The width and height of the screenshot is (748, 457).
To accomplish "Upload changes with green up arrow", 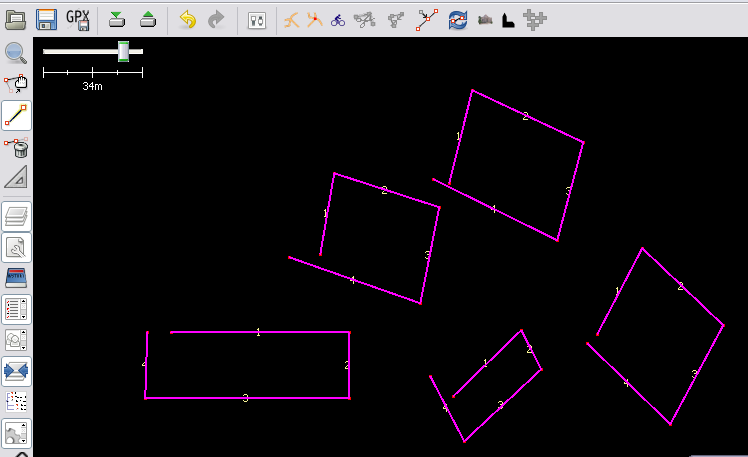I will (x=147, y=19).
